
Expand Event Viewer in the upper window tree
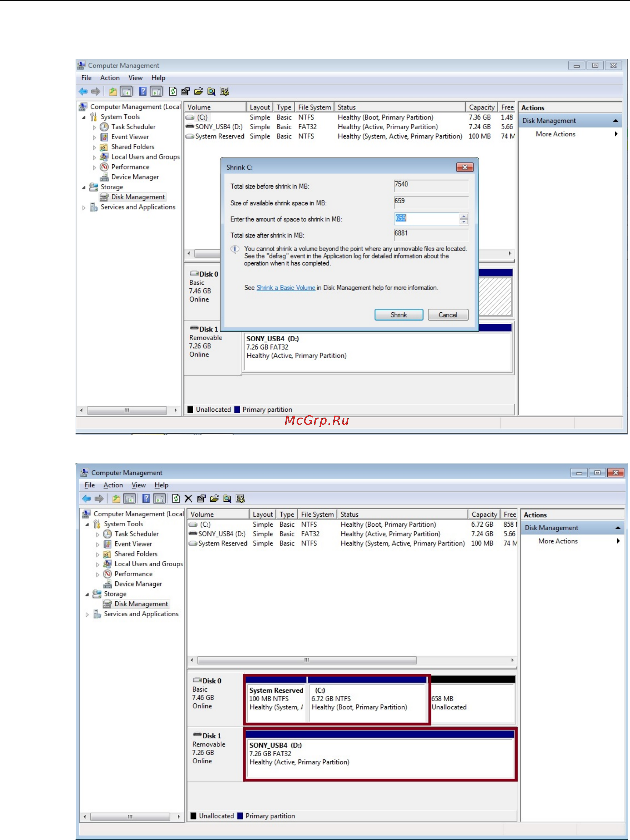pyautogui.click(x=94, y=137)
